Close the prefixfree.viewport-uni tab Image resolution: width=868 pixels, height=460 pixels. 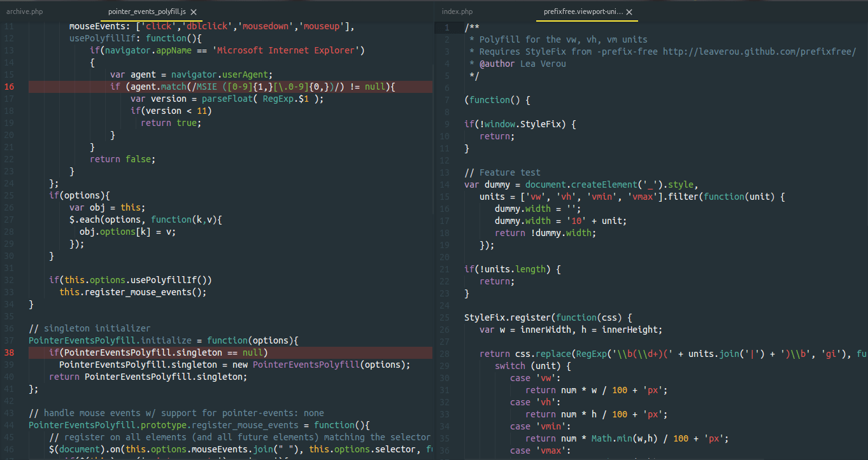pyautogui.click(x=629, y=11)
